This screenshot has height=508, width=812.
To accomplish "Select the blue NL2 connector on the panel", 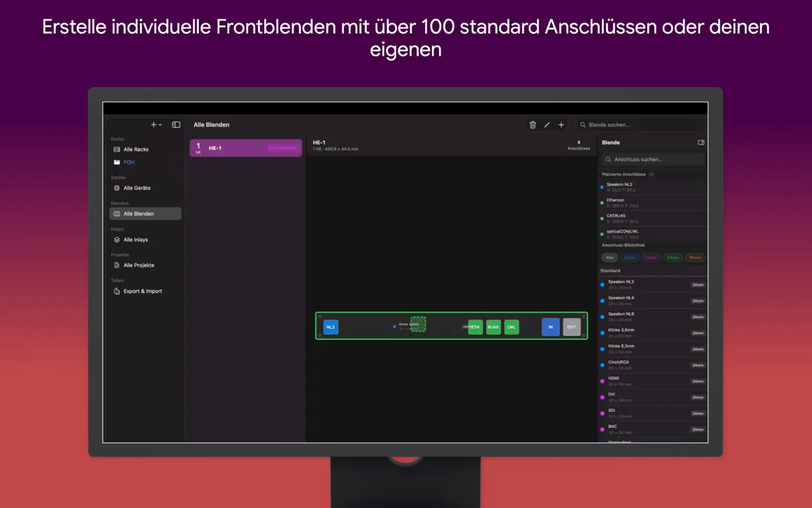I will pos(331,327).
